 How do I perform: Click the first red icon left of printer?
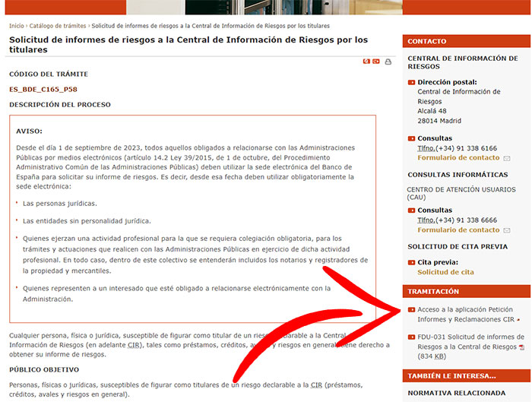click(366, 62)
